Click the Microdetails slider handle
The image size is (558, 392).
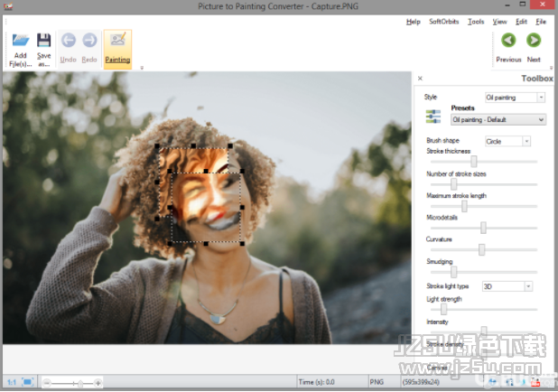483,228
